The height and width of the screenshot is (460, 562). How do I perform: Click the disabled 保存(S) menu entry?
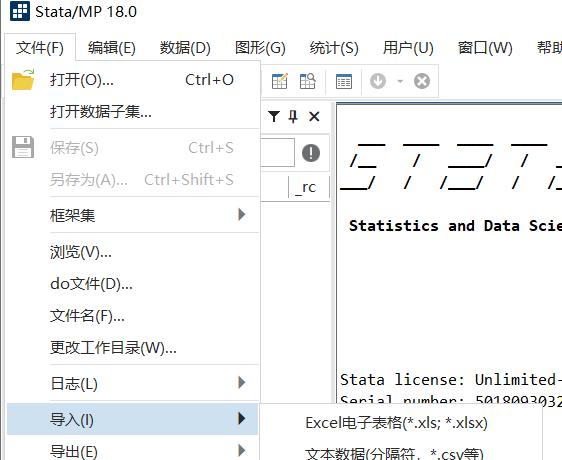(133, 148)
